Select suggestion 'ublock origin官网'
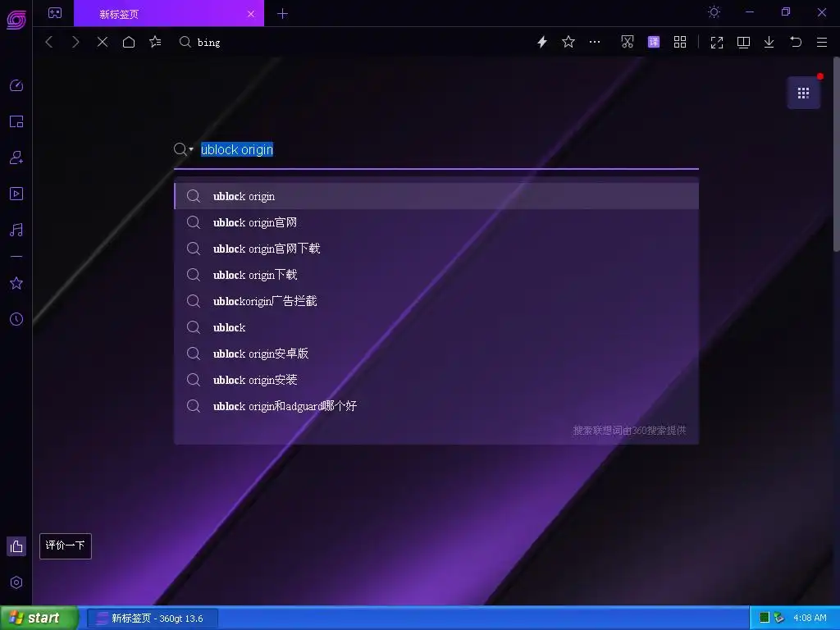840x630 pixels. point(436,222)
